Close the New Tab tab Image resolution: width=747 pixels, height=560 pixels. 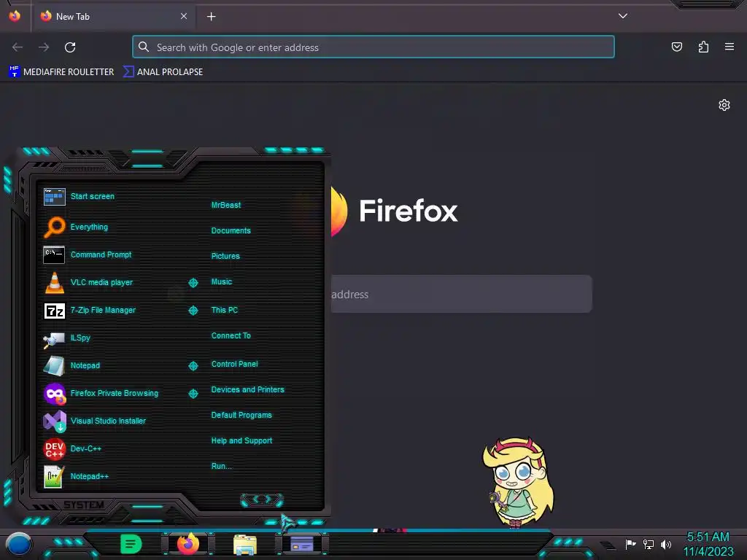184,16
